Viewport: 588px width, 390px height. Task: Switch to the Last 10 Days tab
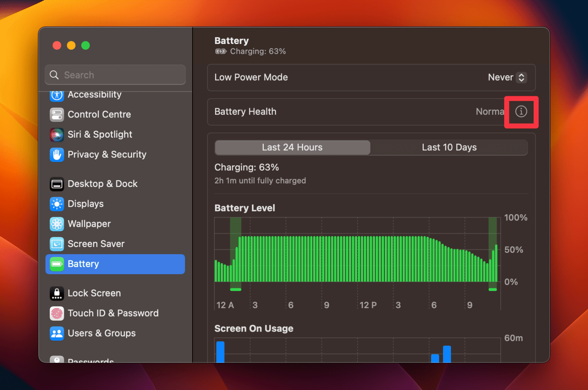pos(449,147)
